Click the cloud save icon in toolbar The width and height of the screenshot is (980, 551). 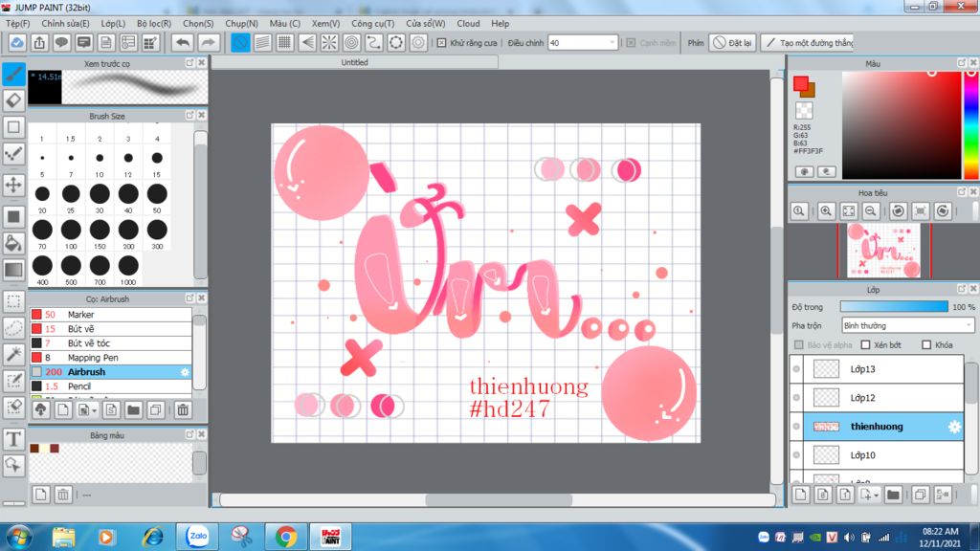17,42
